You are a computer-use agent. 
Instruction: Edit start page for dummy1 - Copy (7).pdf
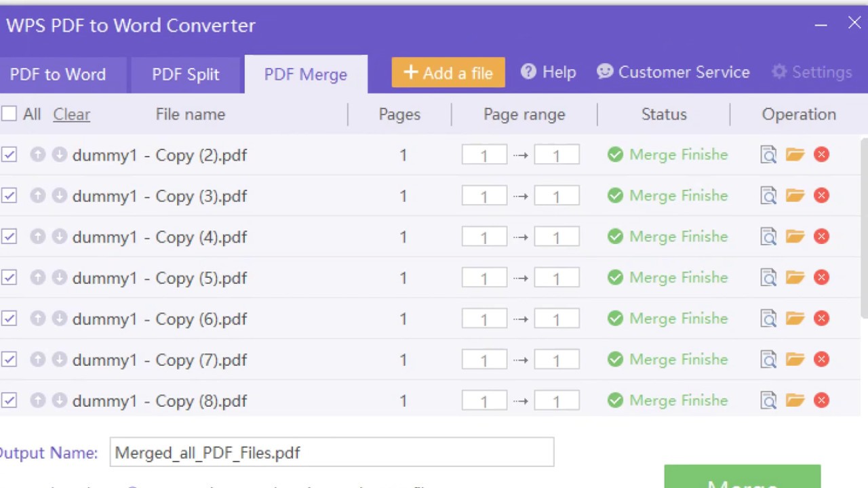(484, 360)
